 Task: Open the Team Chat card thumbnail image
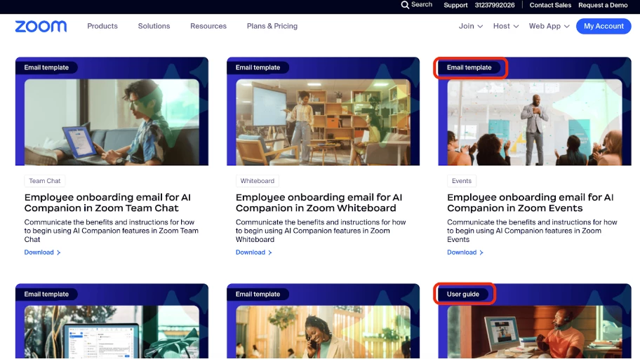(112, 122)
